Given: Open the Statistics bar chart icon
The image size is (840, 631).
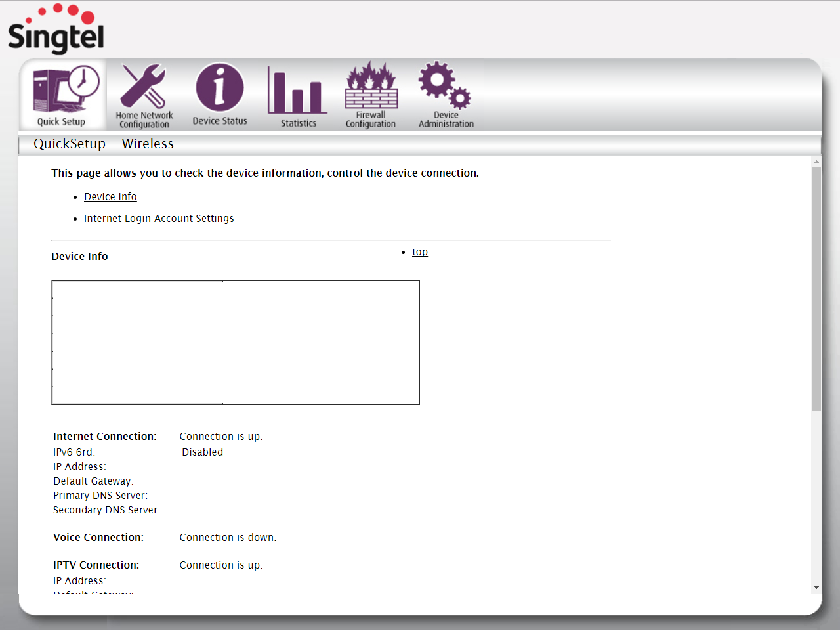Looking at the screenshot, I should pos(298,95).
